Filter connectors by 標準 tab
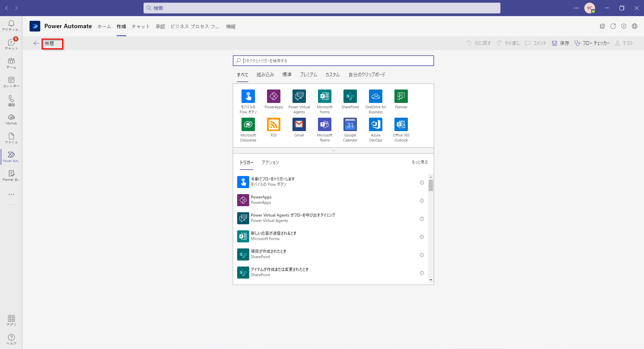644x349 pixels. tap(287, 75)
